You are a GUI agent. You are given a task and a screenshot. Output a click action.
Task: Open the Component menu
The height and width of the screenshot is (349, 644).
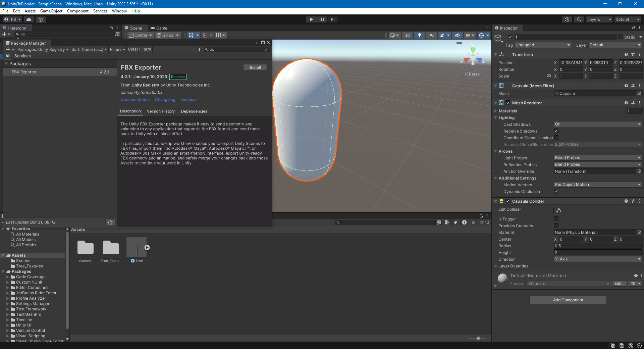pyautogui.click(x=78, y=11)
